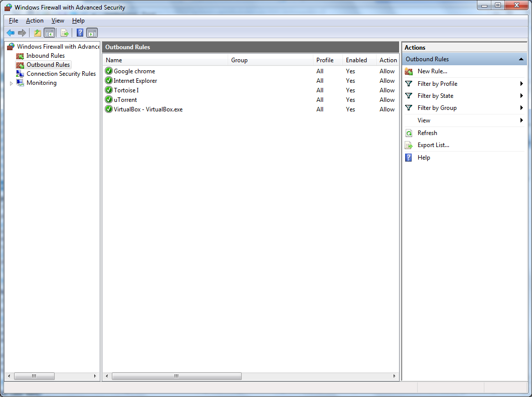Click the Export List toolbar icon
Viewport: 532px width, 397px height.
(x=65, y=33)
